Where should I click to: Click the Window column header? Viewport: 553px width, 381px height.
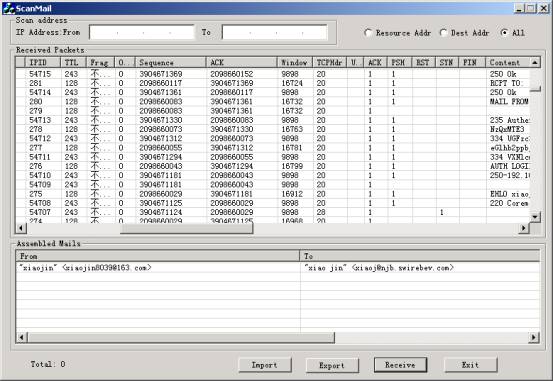[x=295, y=62]
